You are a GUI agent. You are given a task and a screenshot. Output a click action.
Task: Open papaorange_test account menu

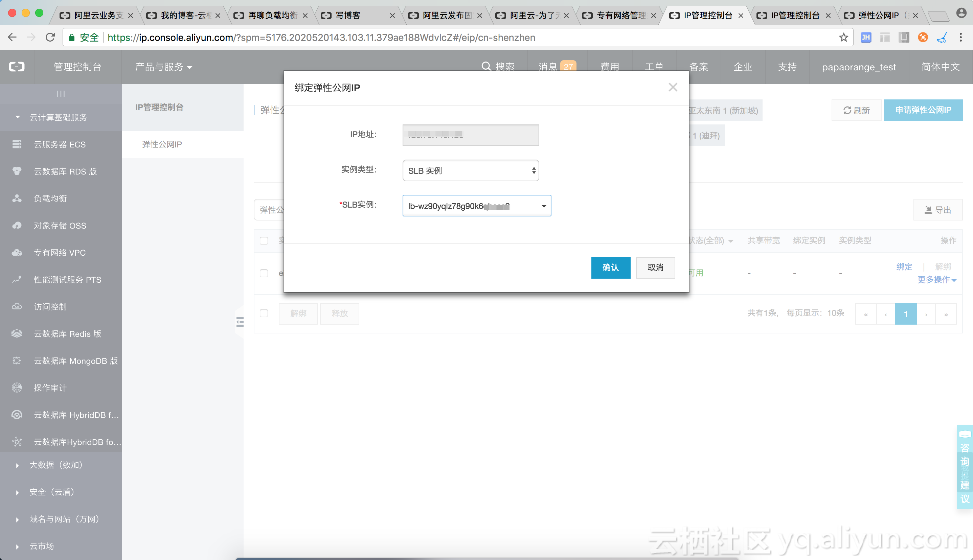click(859, 67)
